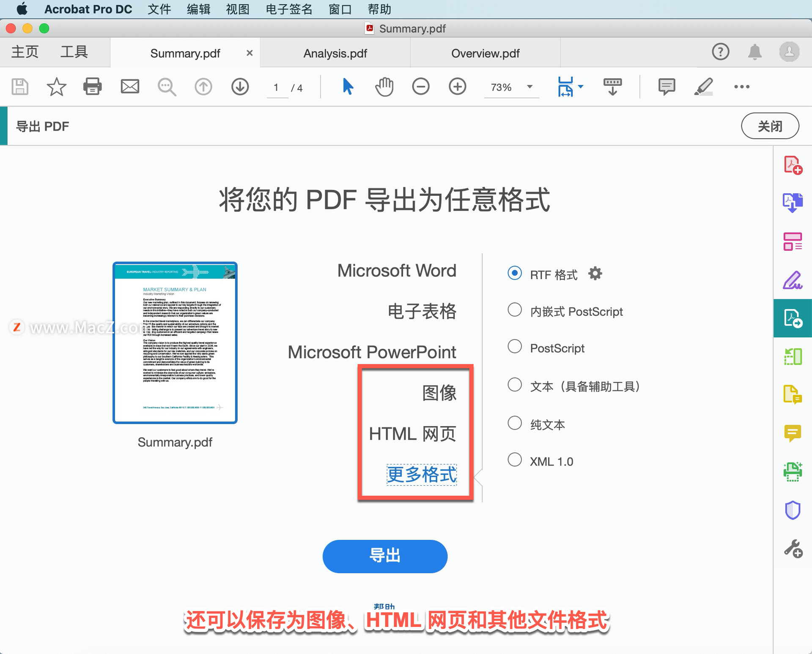Open notifications bell icon
This screenshot has width=812, height=654.
pos(755,52)
